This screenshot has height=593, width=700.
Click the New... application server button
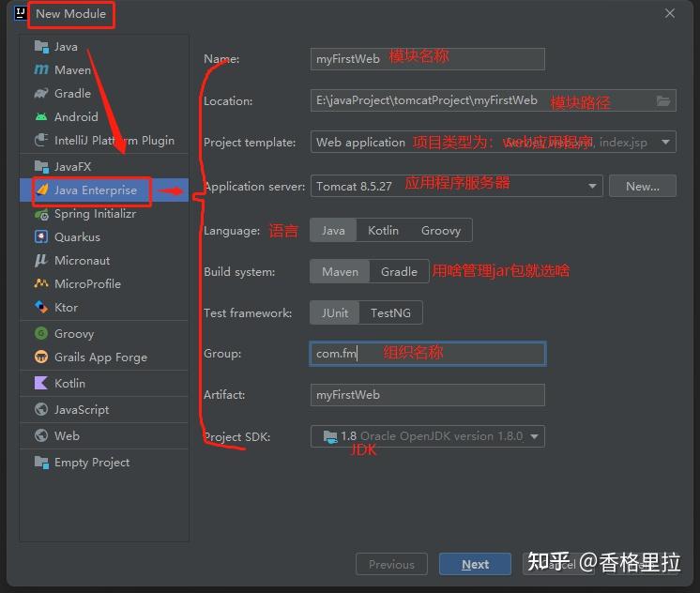point(643,186)
